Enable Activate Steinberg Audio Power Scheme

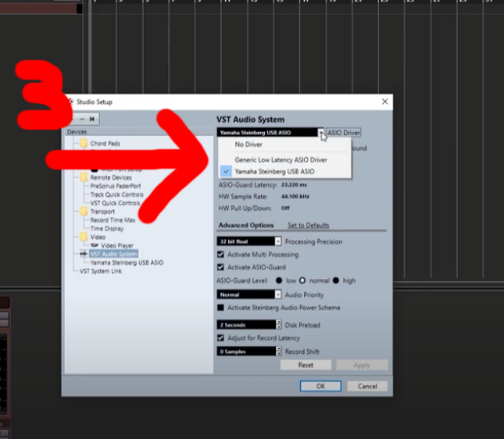click(220, 308)
